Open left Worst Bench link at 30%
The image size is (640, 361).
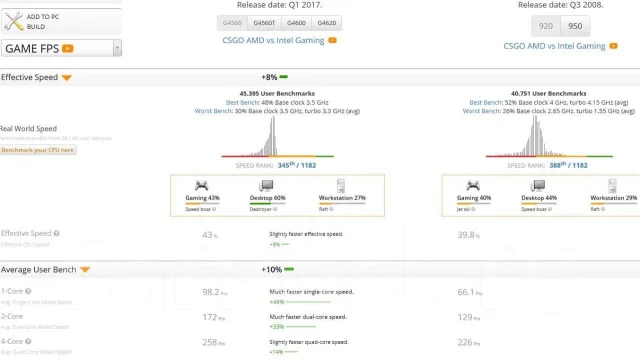click(214, 111)
